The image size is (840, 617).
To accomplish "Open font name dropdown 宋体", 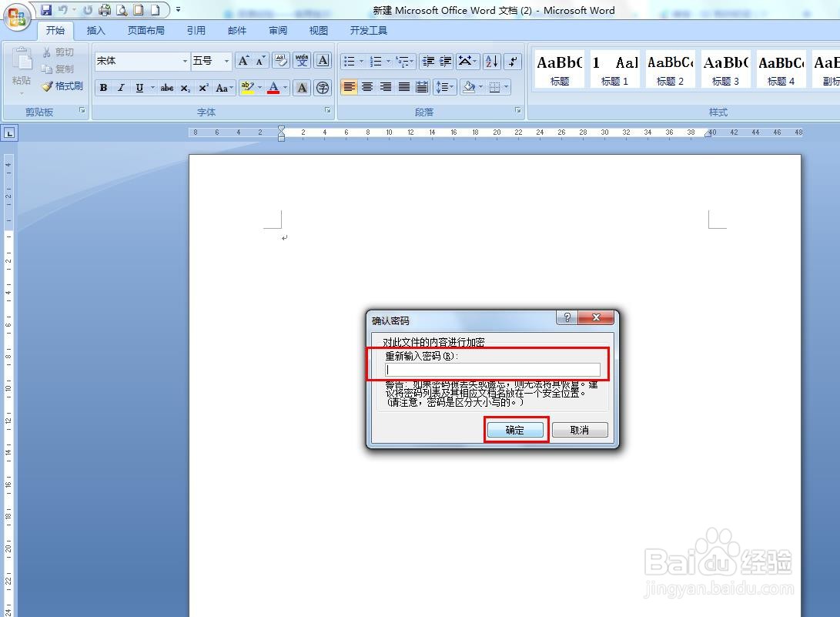I will 185,61.
